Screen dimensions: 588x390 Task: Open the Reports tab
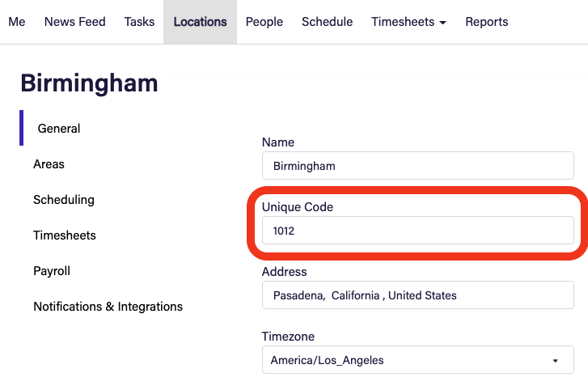coord(487,22)
